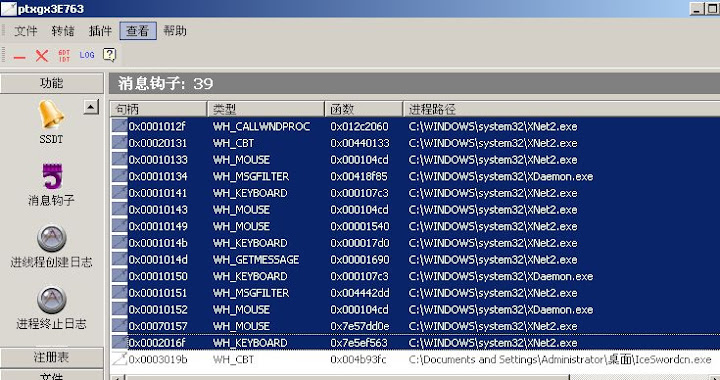
Task: Click the row icon for handle 0x00070157
Action: (119, 326)
